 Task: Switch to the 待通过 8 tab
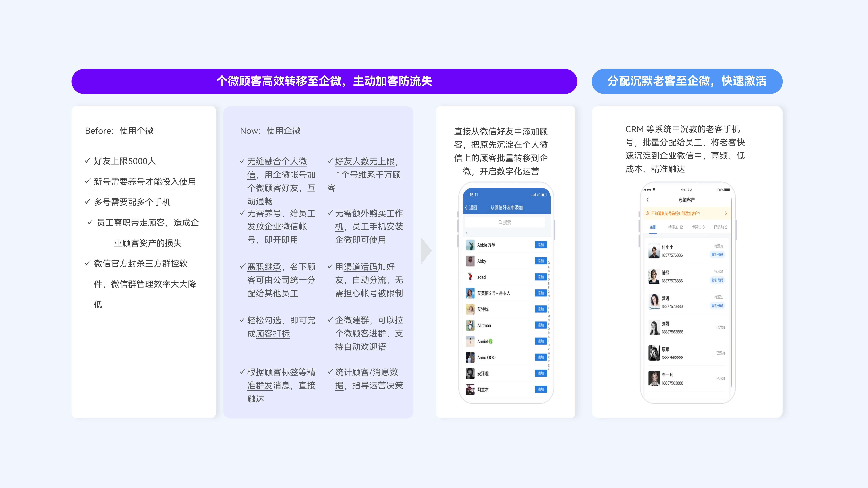[698, 227]
